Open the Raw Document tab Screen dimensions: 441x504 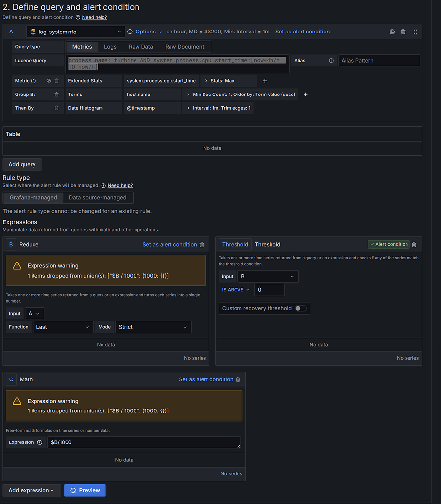coord(185,47)
